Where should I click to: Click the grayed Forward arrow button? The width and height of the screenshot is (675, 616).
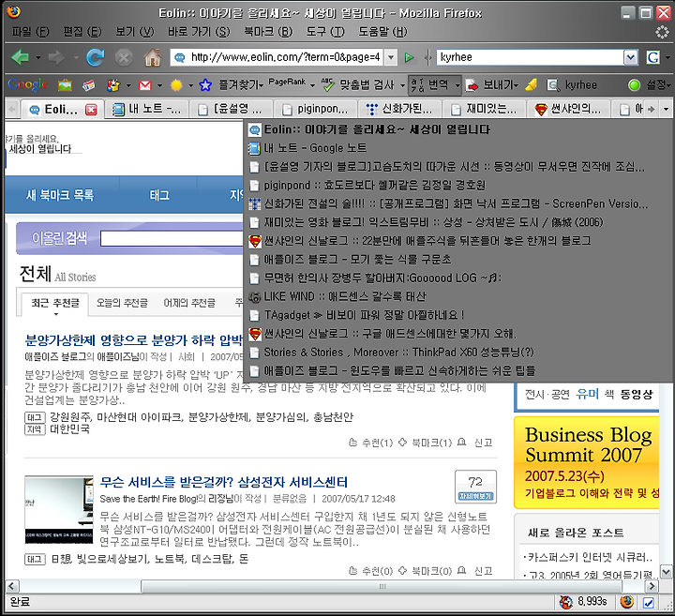(x=57, y=57)
